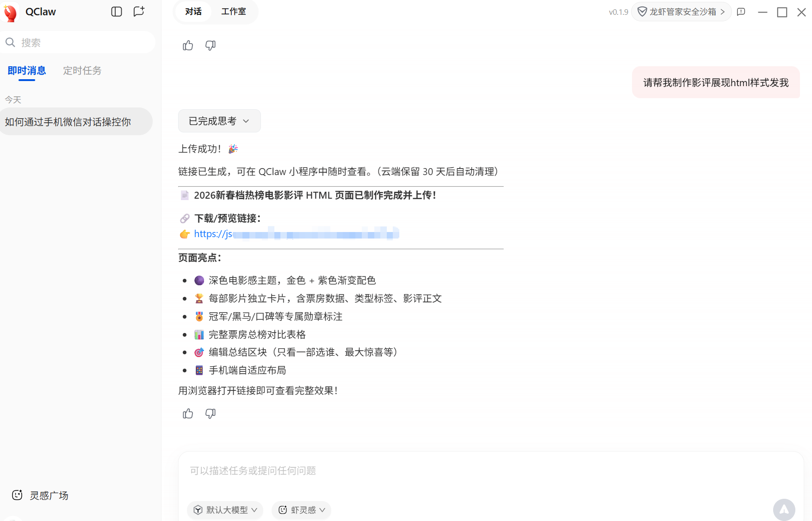
Task: Close the QClaw window
Action: tap(802, 12)
